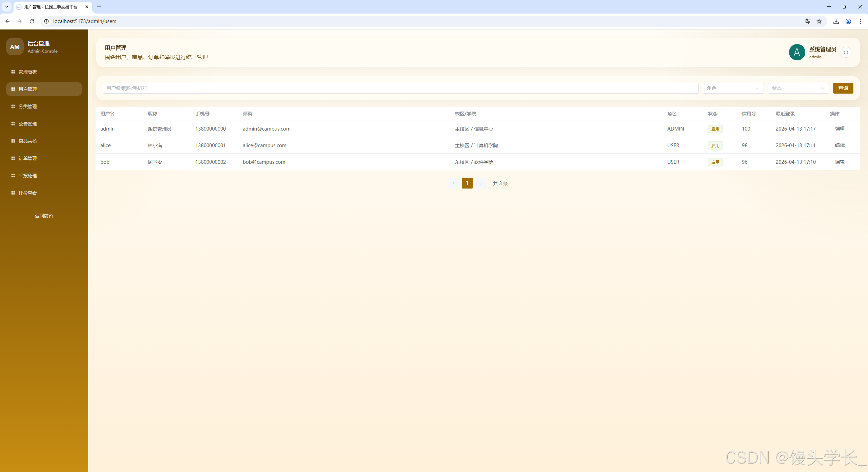Go to next page arrow

[480, 183]
